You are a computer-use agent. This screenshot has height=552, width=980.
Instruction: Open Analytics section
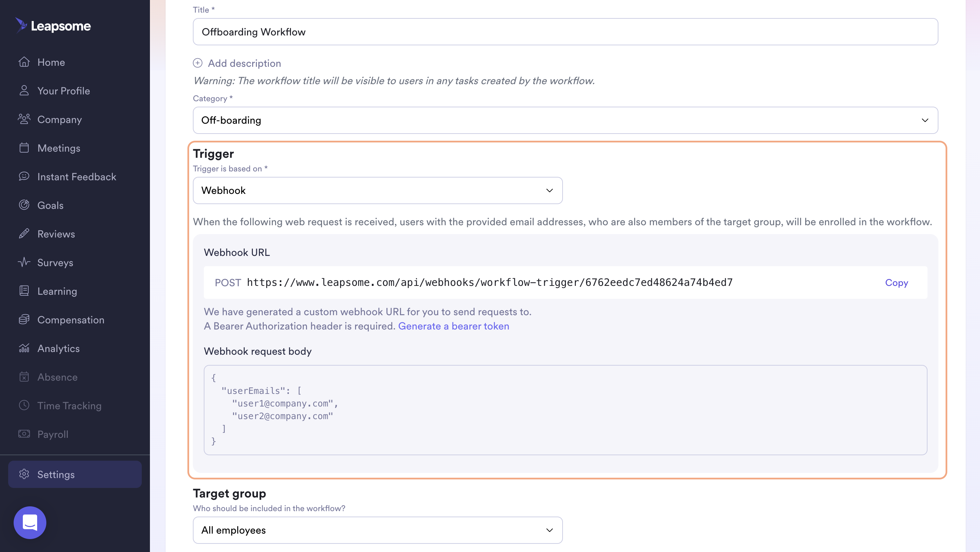click(x=58, y=348)
